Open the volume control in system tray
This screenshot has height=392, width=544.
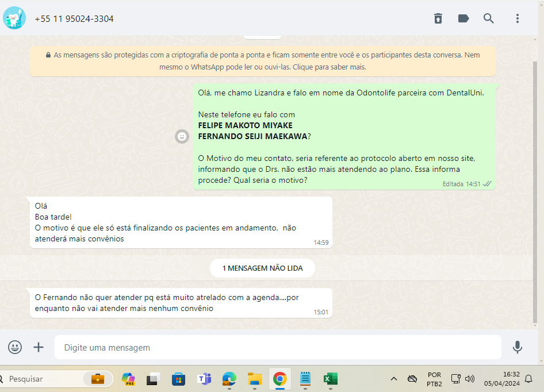pyautogui.click(x=470, y=379)
